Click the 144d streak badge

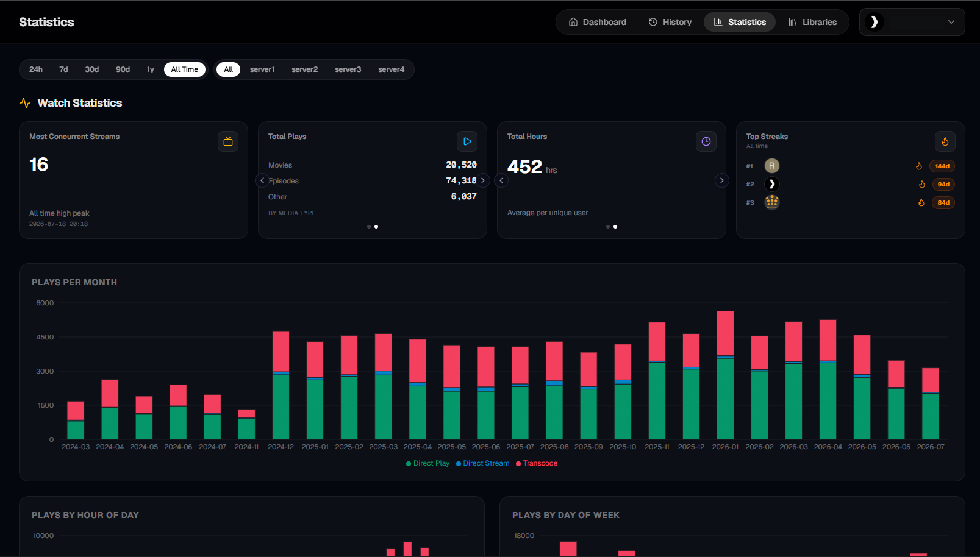coord(942,166)
